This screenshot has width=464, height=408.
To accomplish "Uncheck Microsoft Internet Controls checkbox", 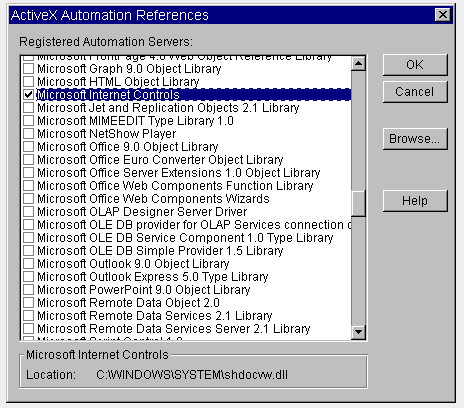I will (x=29, y=95).
